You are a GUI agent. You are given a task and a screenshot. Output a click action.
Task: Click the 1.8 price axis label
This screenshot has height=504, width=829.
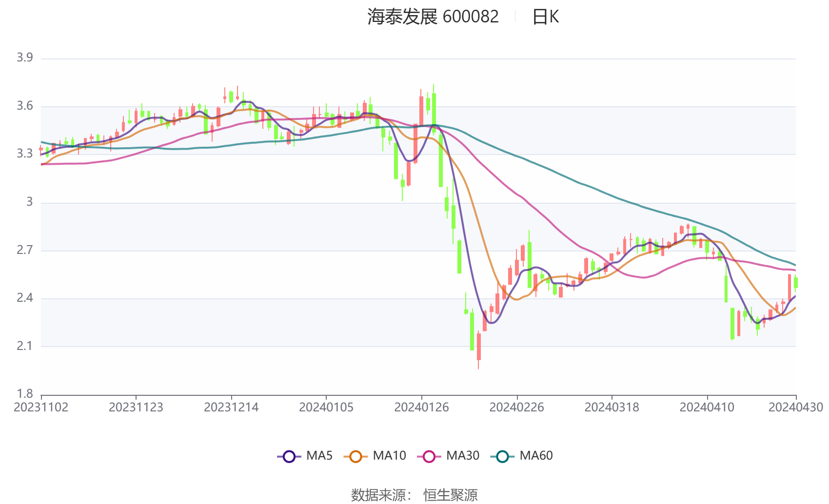(25, 394)
